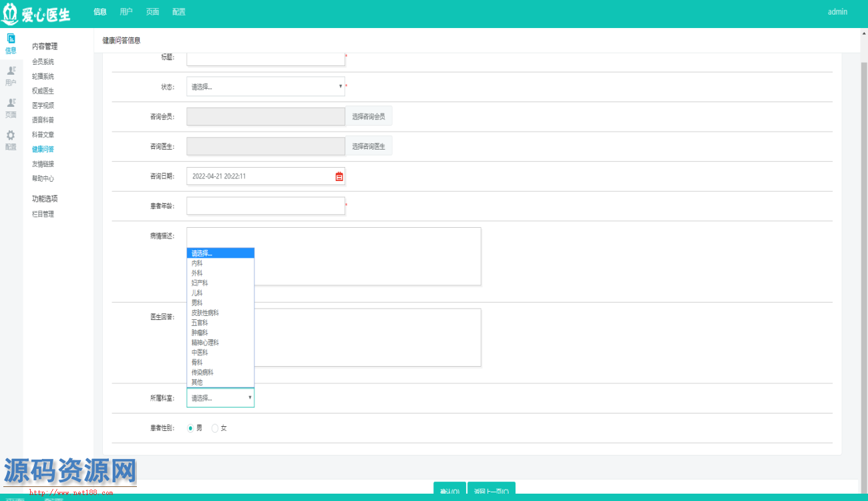Select the 女 radio button
Image resolution: width=868 pixels, height=501 pixels.
(215, 428)
